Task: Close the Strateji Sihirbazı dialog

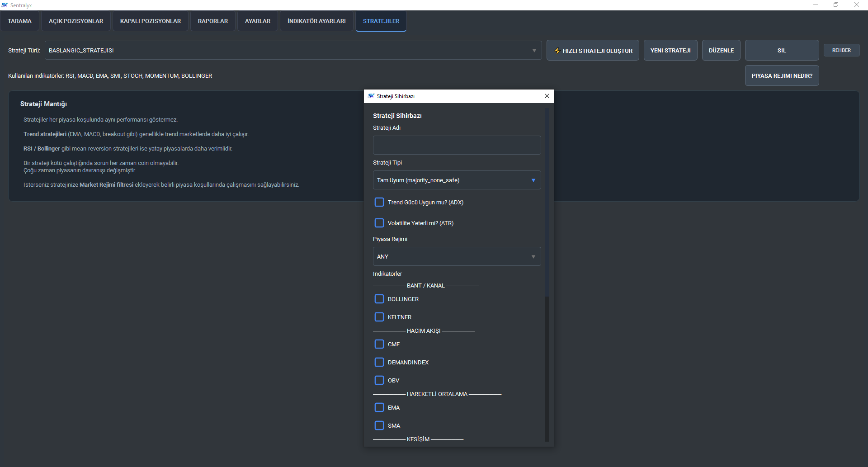Action: [x=547, y=96]
